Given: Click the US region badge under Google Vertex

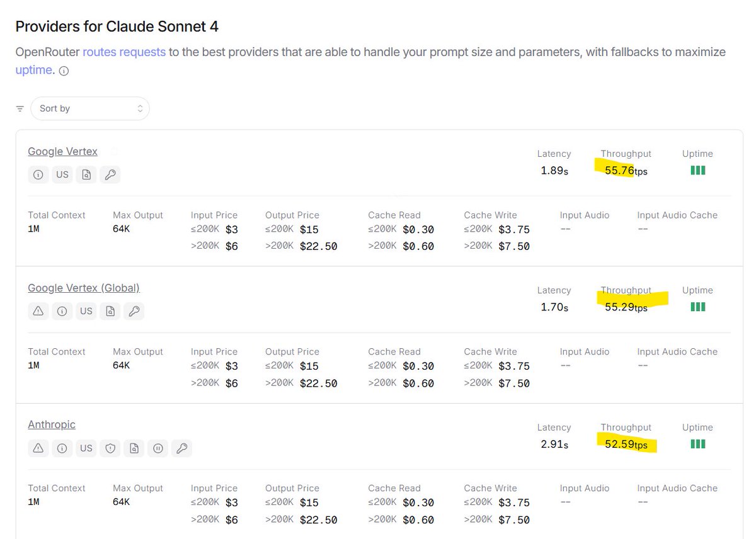Looking at the screenshot, I should (x=62, y=175).
